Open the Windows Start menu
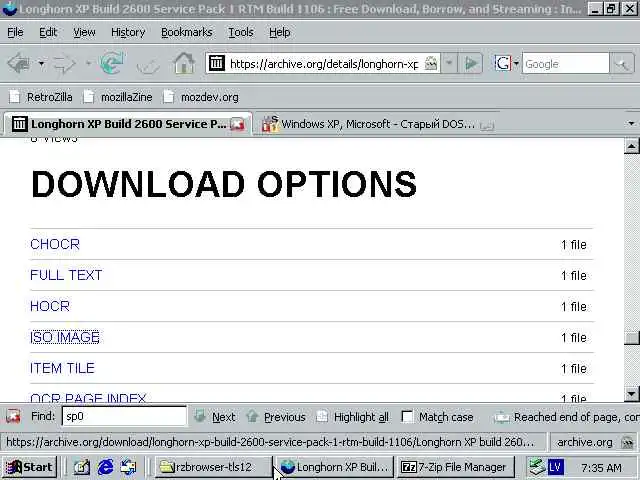This screenshot has width=640, height=480. click(29, 467)
